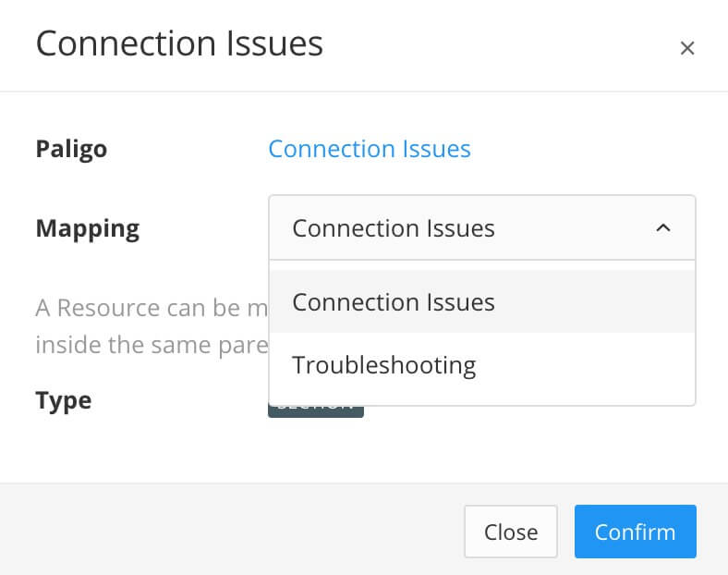Click the bold Paligo field label
728x575 pixels.
tap(71, 149)
